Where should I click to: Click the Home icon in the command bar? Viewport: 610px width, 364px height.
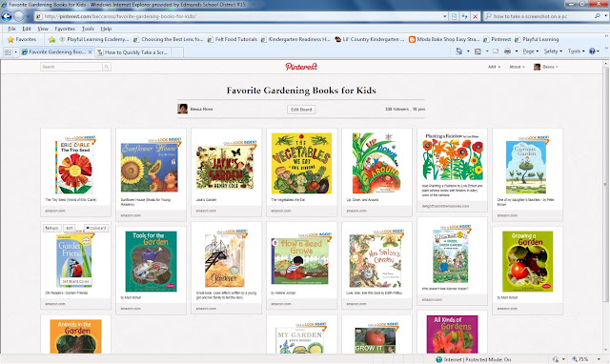point(459,51)
